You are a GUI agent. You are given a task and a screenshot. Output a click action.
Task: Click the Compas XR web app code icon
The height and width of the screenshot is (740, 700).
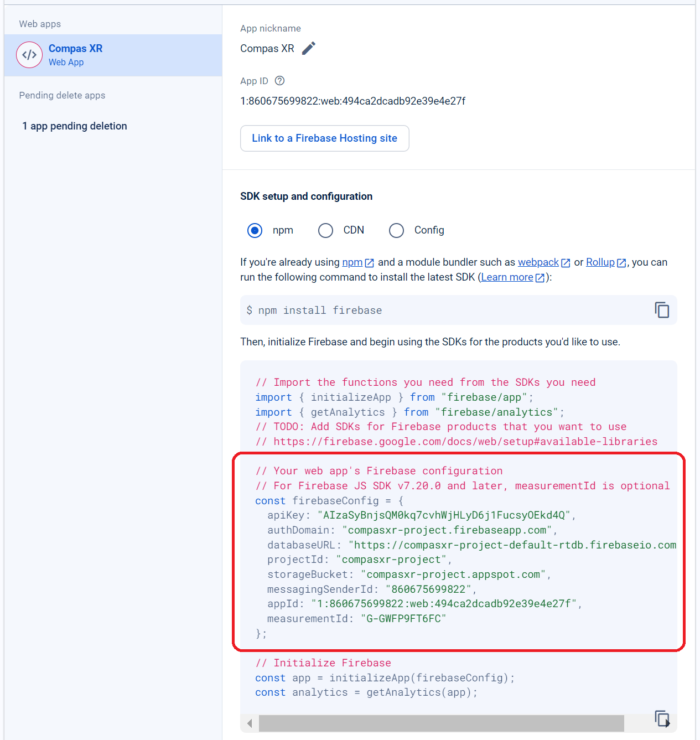[x=29, y=55]
